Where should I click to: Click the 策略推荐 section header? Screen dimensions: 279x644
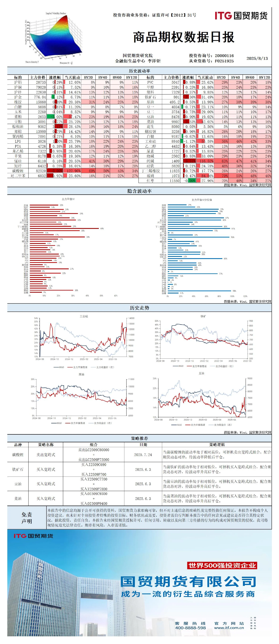[x=140, y=439]
